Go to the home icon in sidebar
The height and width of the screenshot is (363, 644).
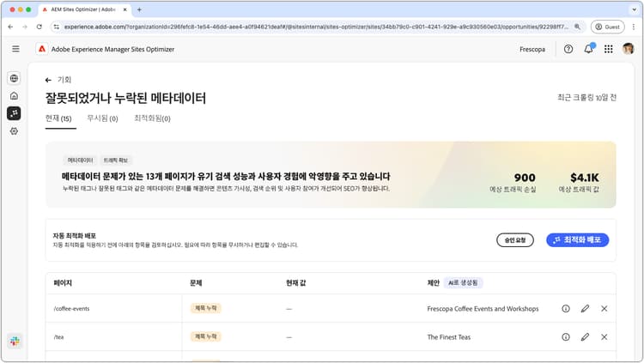tap(14, 95)
